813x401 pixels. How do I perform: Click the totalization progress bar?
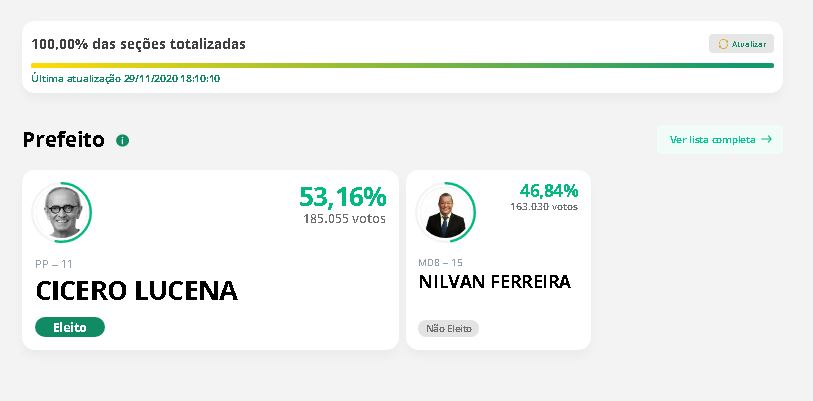[x=402, y=65]
